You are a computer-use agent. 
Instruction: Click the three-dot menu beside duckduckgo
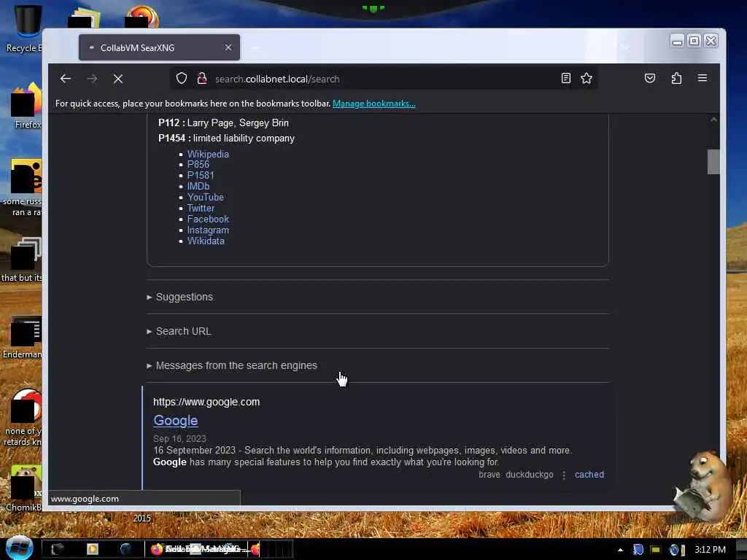564,475
